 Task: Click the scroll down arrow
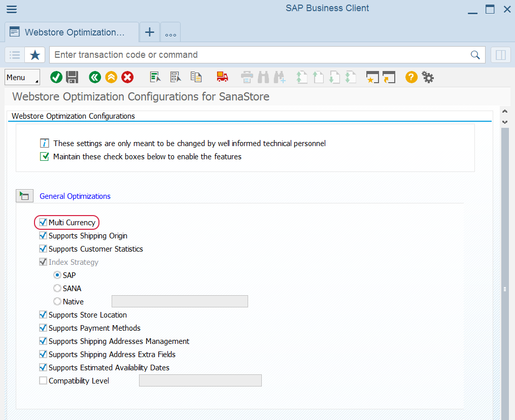505,122
